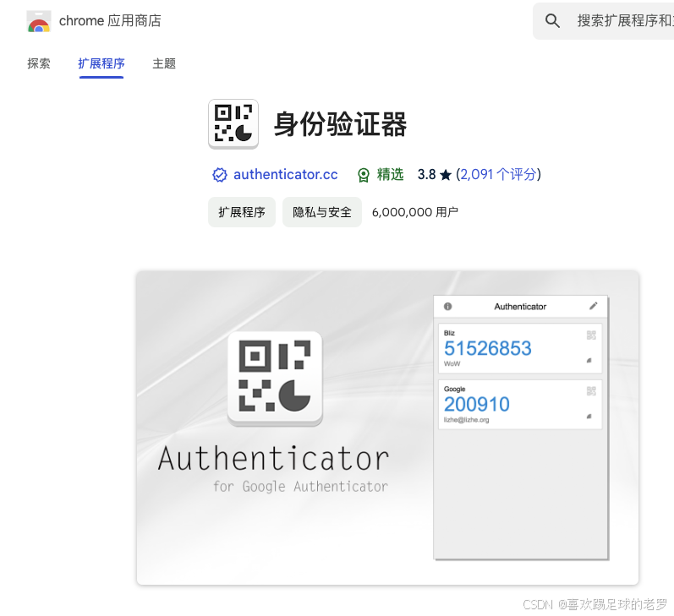Click the info icon in Authenticator popup
This screenshot has height=616, width=674.
[447, 306]
